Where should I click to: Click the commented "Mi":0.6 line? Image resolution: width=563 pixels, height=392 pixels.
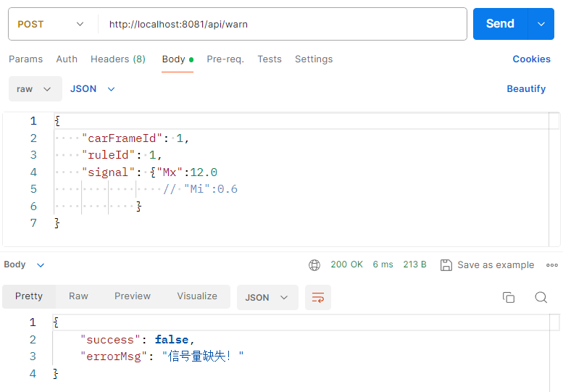[x=200, y=189]
